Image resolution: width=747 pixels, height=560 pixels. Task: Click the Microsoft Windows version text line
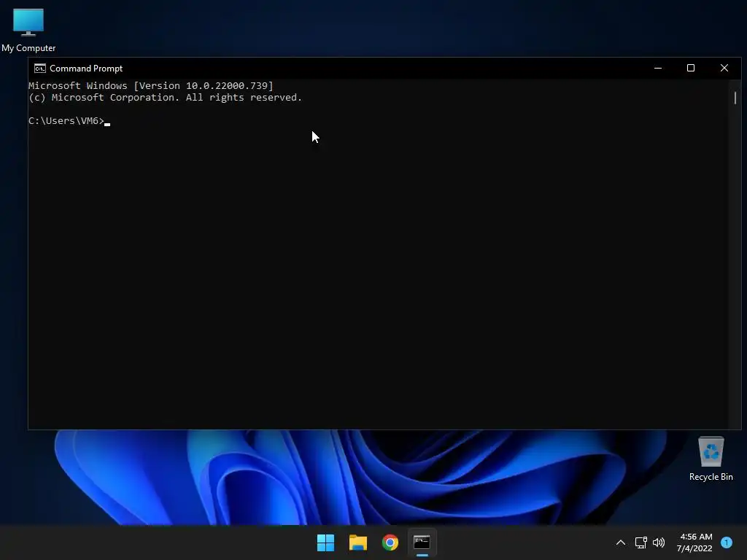tap(151, 86)
